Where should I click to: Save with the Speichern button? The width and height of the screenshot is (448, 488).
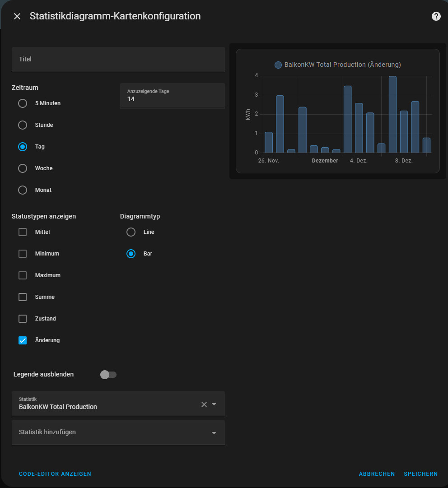click(420, 474)
